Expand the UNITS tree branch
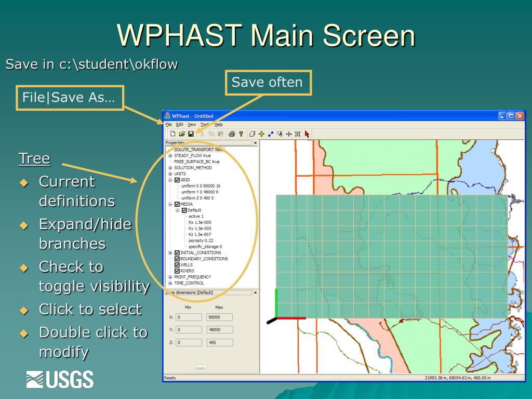 170,174
